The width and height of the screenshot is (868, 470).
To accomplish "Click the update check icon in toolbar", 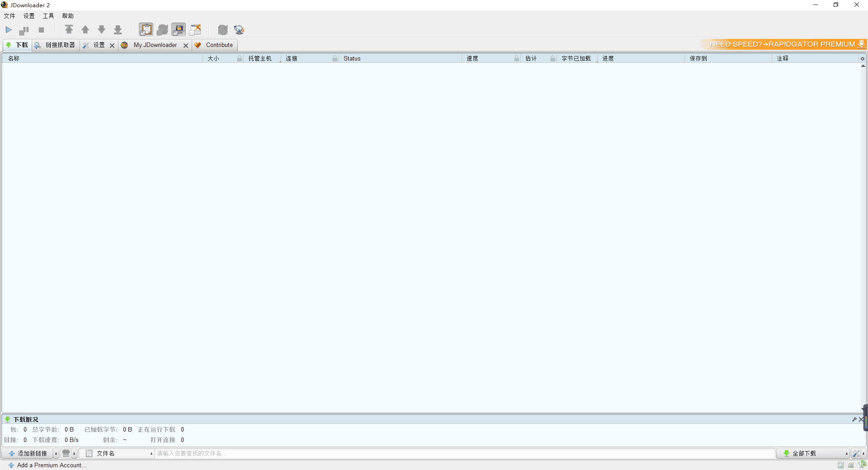I will coord(222,30).
